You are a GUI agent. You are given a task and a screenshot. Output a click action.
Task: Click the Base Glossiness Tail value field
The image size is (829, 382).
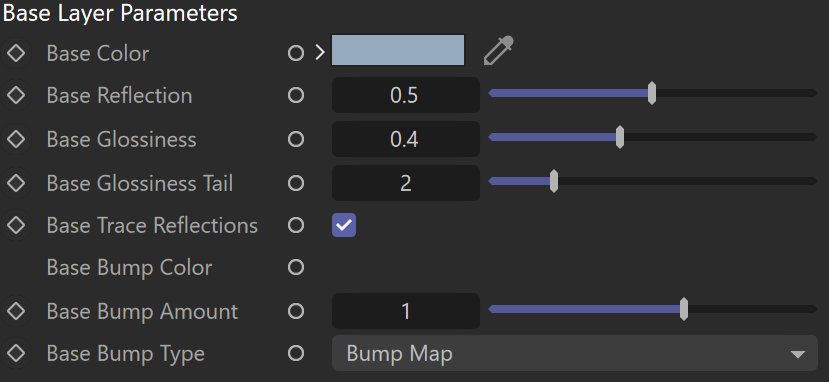click(406, 183)
